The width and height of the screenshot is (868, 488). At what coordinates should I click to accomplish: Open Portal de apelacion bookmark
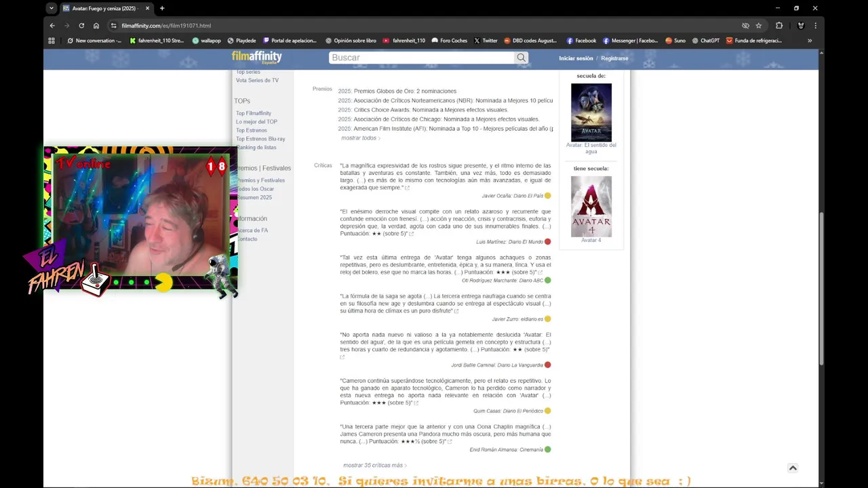click(x=290, y=41)
